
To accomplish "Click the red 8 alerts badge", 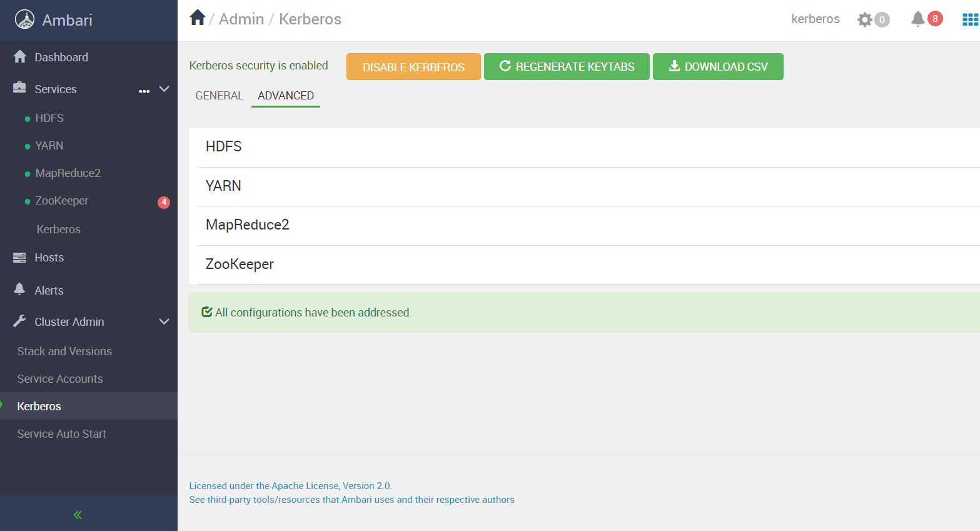I will click(x=935, y=18).
